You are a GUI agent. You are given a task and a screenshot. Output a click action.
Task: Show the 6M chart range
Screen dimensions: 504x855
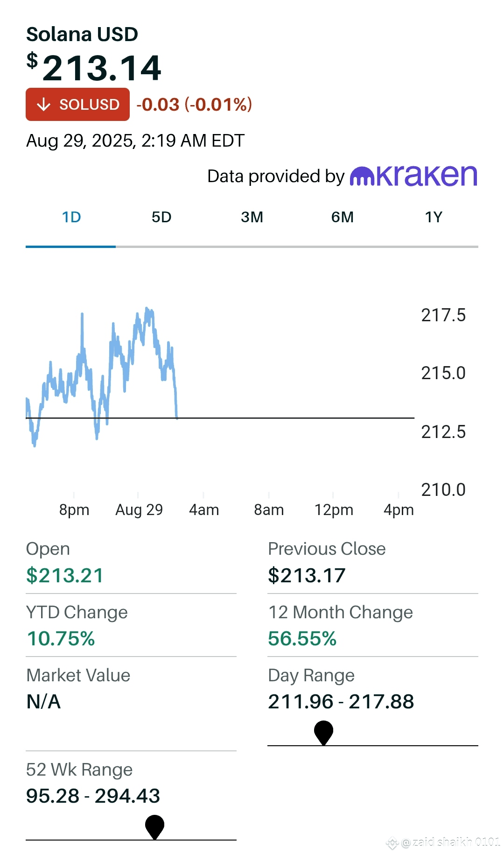342,217
